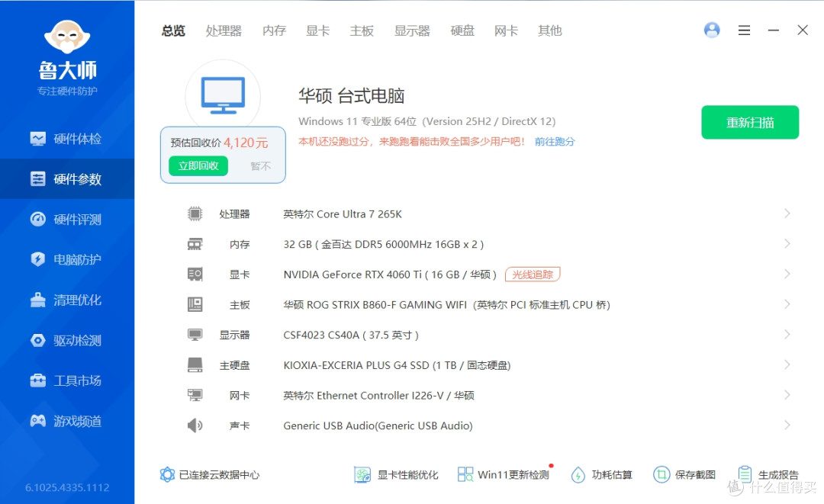This screenshot has width=824, height=504.
Task: Click the estimated price 4,120元 text
Action: click(x=246, y=143)
